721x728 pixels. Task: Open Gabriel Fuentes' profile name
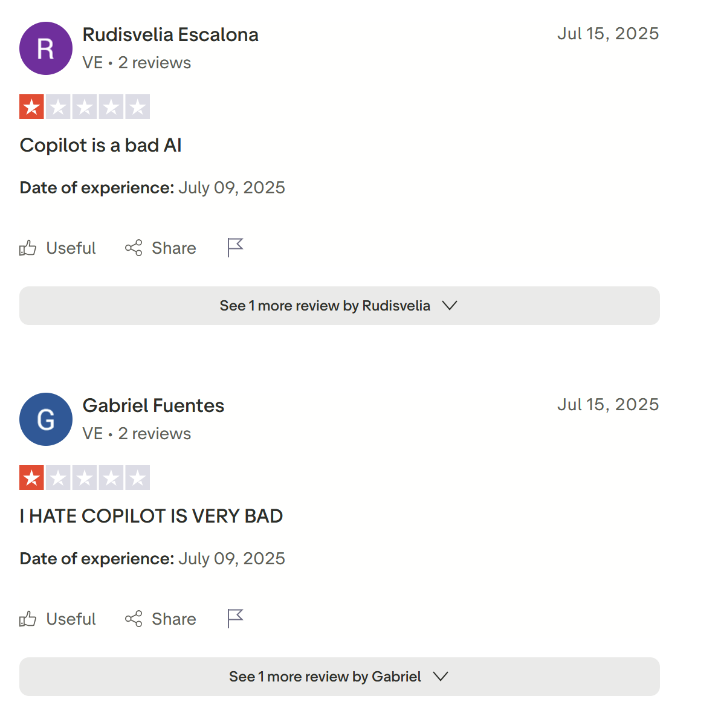click(x=154, y=405)
